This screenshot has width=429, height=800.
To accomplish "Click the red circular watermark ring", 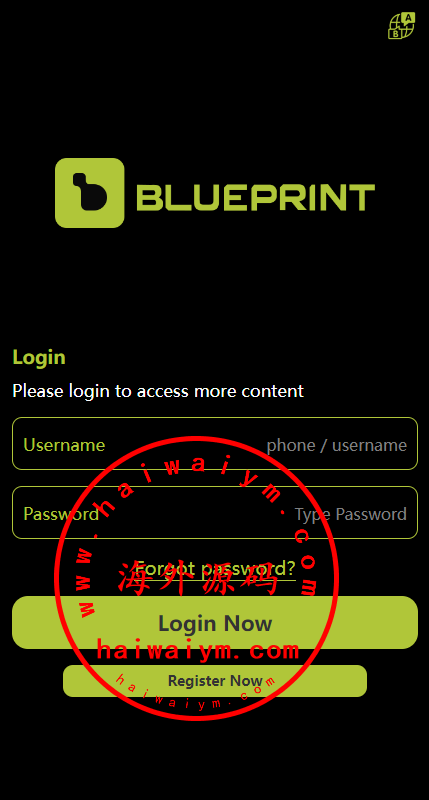I will 196,578.
